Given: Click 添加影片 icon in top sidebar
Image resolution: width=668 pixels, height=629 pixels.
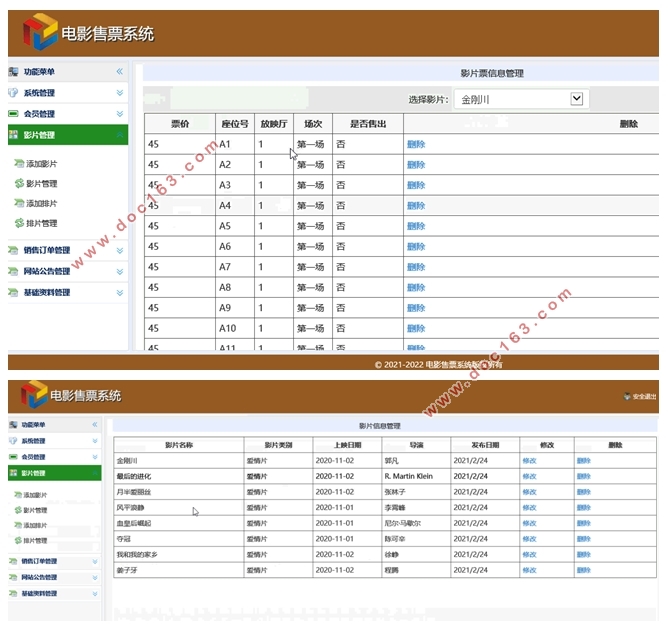Looking at the screenshot, I should [19, 163].
